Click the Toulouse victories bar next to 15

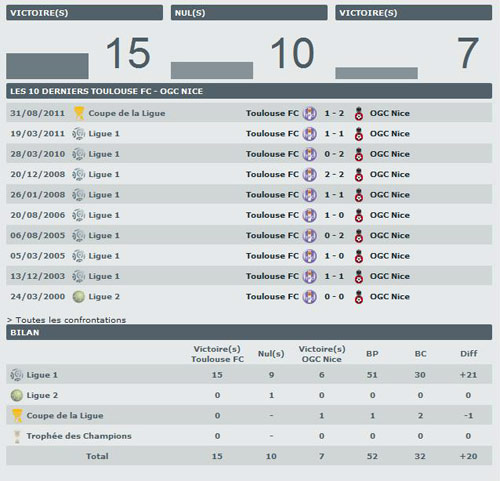(x=47, y=66)
